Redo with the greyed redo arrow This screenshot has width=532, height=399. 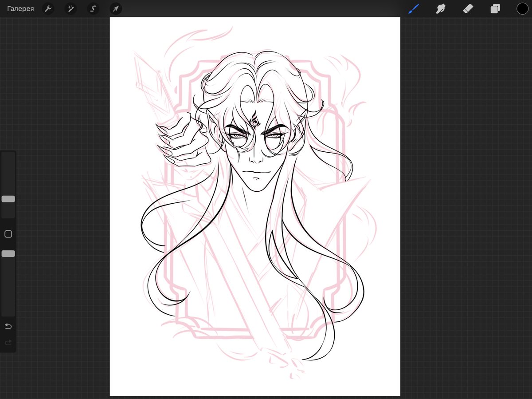pos(8,343)
